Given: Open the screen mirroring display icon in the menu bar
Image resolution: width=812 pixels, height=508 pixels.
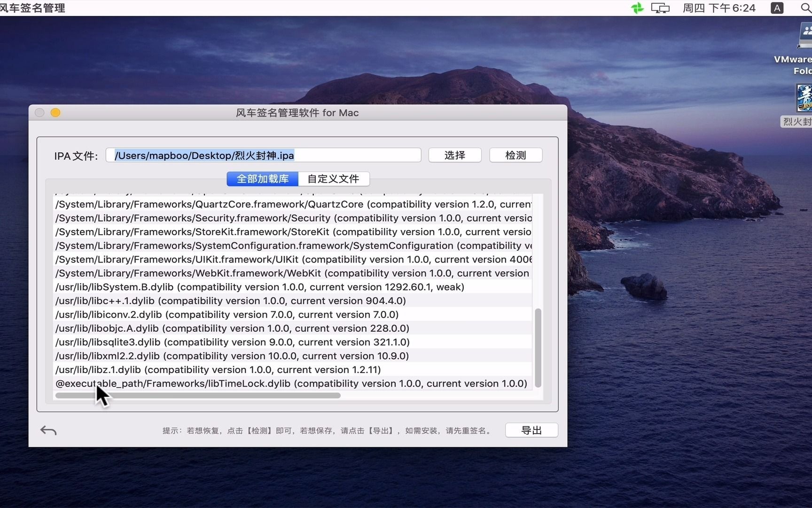Looking at the screenshot, I should click(660, 8).
